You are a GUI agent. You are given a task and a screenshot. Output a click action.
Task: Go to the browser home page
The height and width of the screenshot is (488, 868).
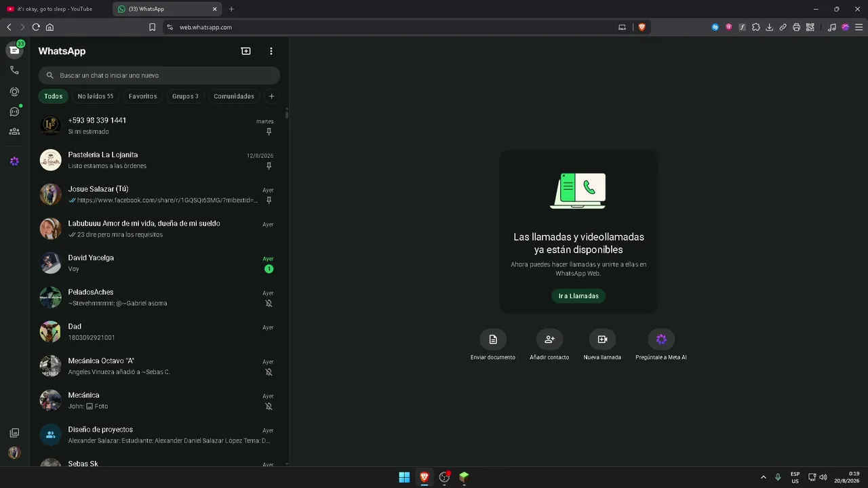click(50, 27)
